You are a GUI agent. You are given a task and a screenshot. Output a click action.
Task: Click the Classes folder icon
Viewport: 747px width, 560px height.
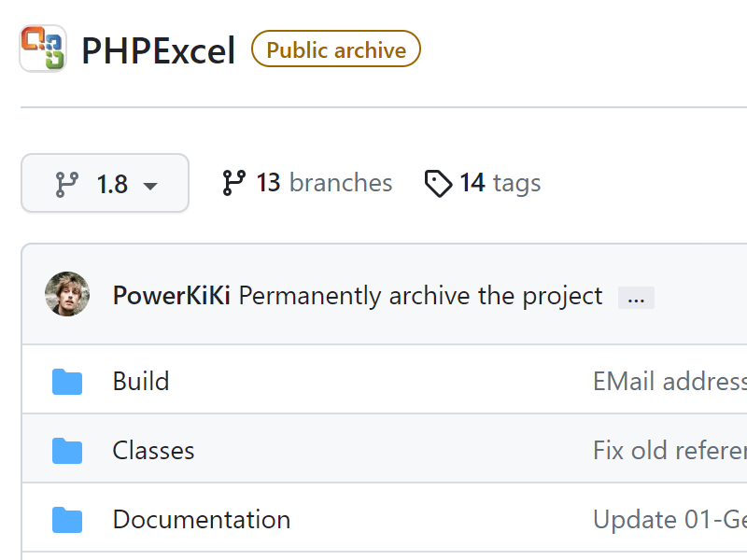tap(67, 451)
